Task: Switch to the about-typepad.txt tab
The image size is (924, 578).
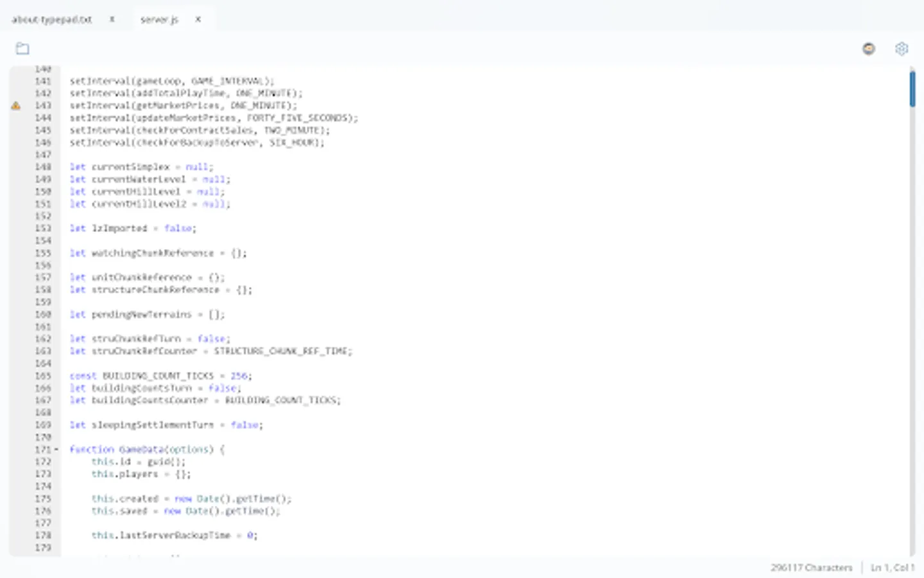Action: (x=51, y=19)
